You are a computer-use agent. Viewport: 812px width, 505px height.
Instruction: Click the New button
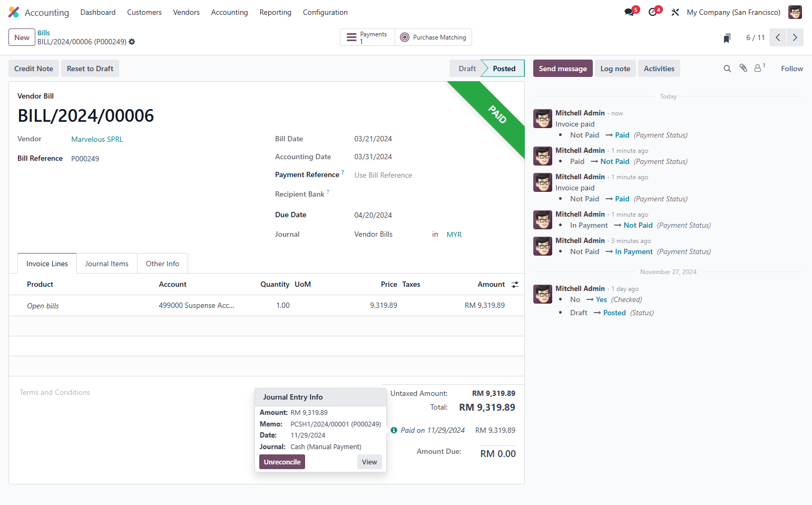point(22,37)
